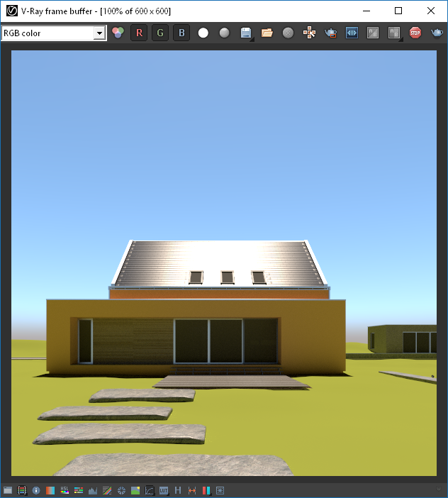Toggle the green channel button
Image resolution: width=448 pixels, height=498 pixels.
160,33
